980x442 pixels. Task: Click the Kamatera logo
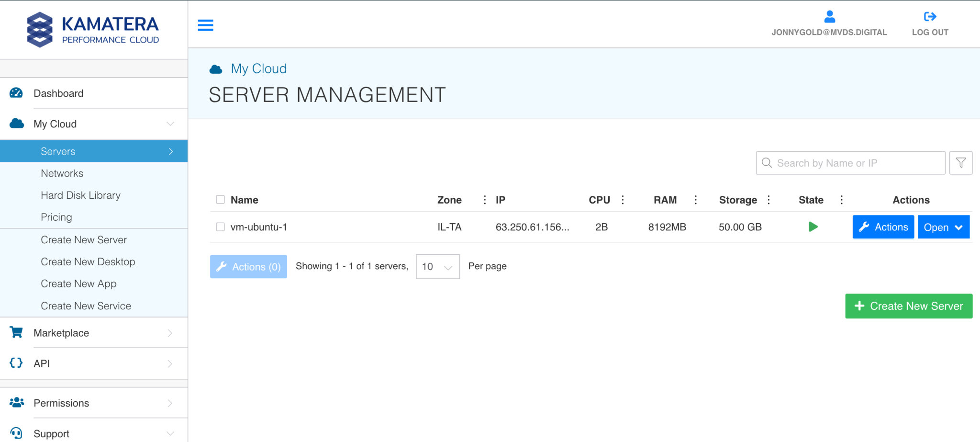point(93,30)
